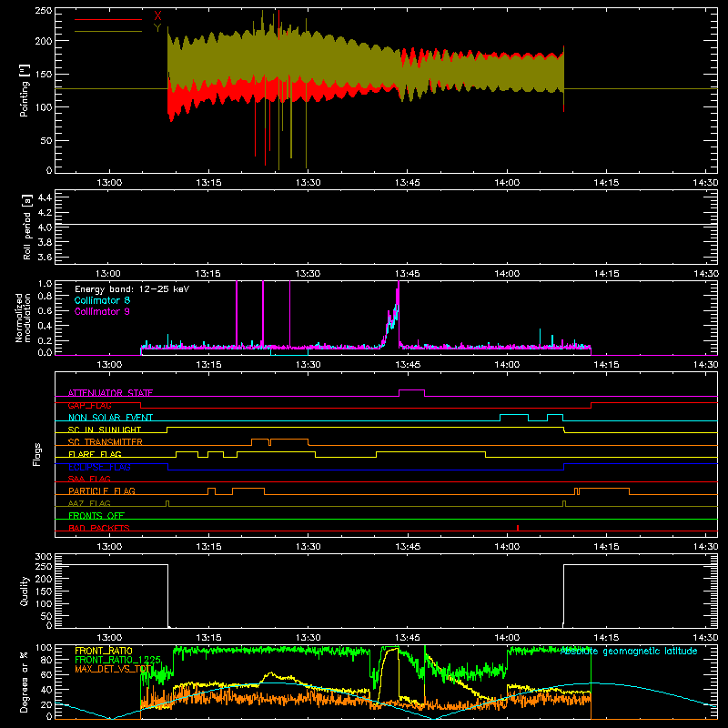Select the GAP_FLAG label

point(89,405)
